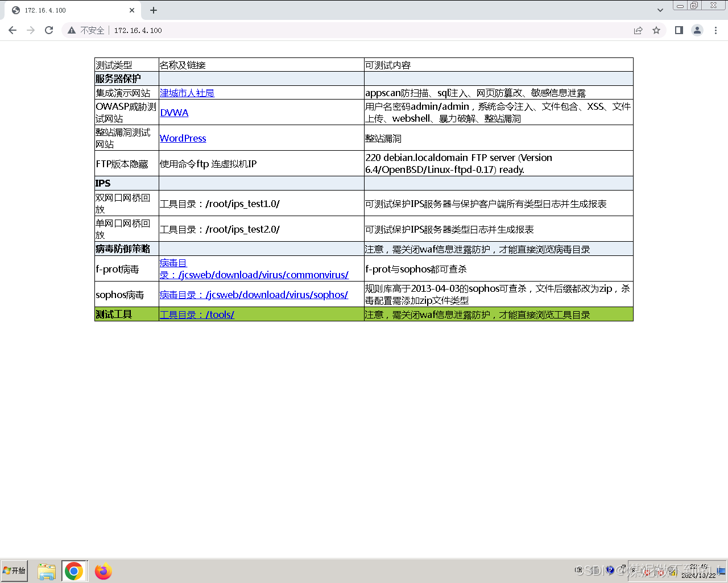Open the Chrome three-dot menu

click(715, 30)
